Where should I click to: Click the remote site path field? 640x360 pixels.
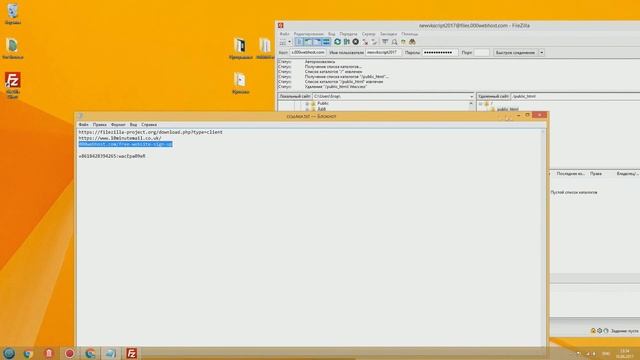click(x=575, y=96)
